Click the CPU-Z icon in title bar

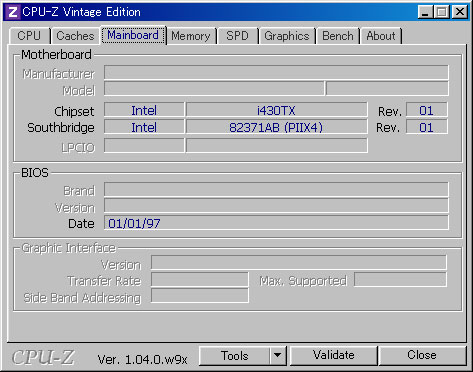[13, 12]
